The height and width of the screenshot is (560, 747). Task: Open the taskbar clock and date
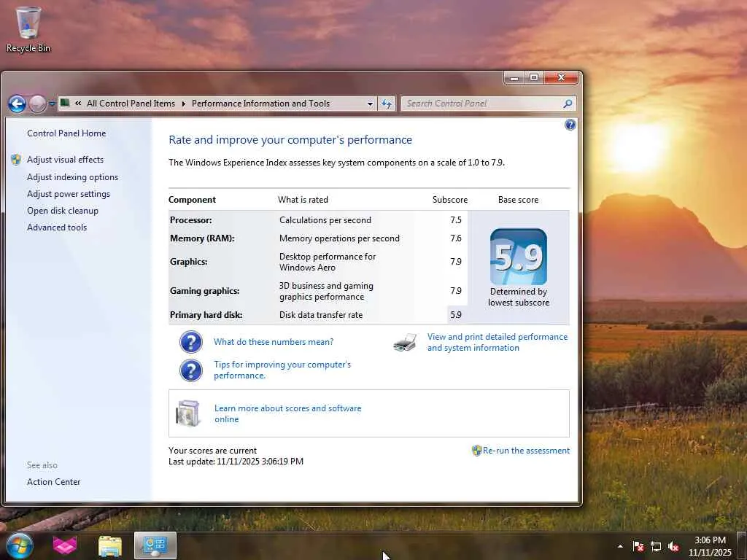[710, 546]
